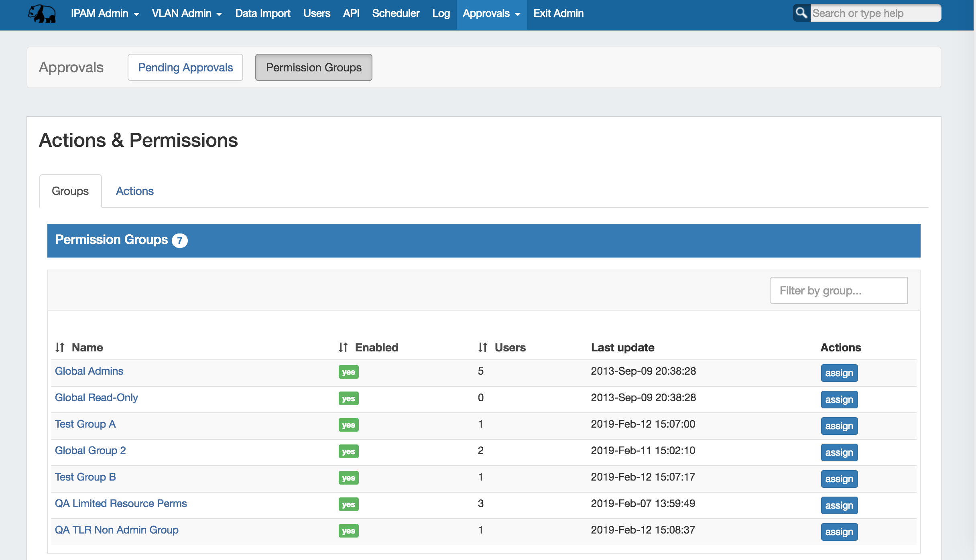Viewport: 976px width, 560px height.
Task: Expand the Approvals dropdown in navbar
Action: (491, 14)
